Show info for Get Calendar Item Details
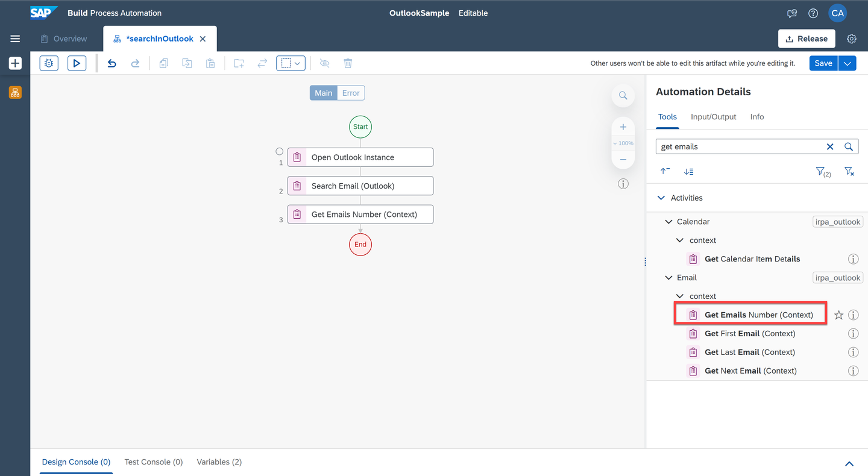This screenshot has height=476, width=868. click(x=854, y=259)
